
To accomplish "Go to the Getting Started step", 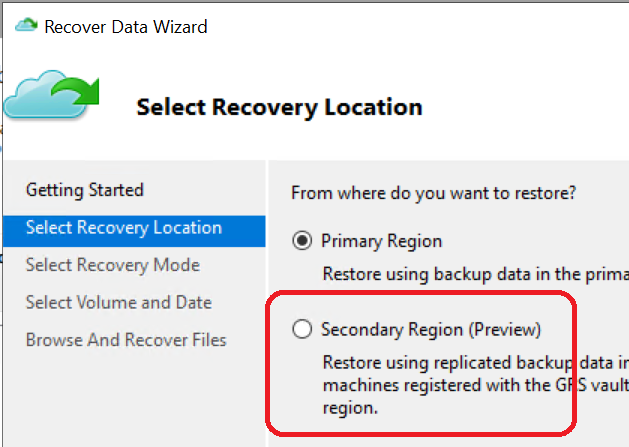I will [x=85, y=190].
